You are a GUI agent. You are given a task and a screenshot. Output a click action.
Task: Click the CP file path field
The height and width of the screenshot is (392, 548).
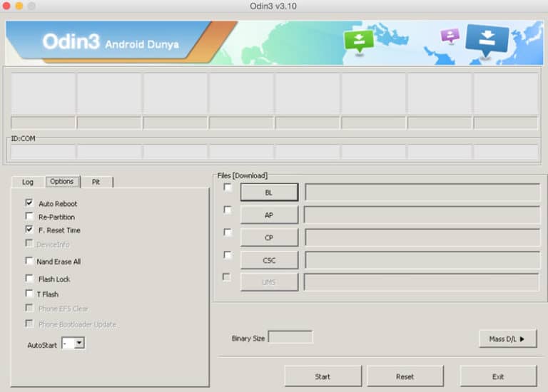click(x=422, y=237)
